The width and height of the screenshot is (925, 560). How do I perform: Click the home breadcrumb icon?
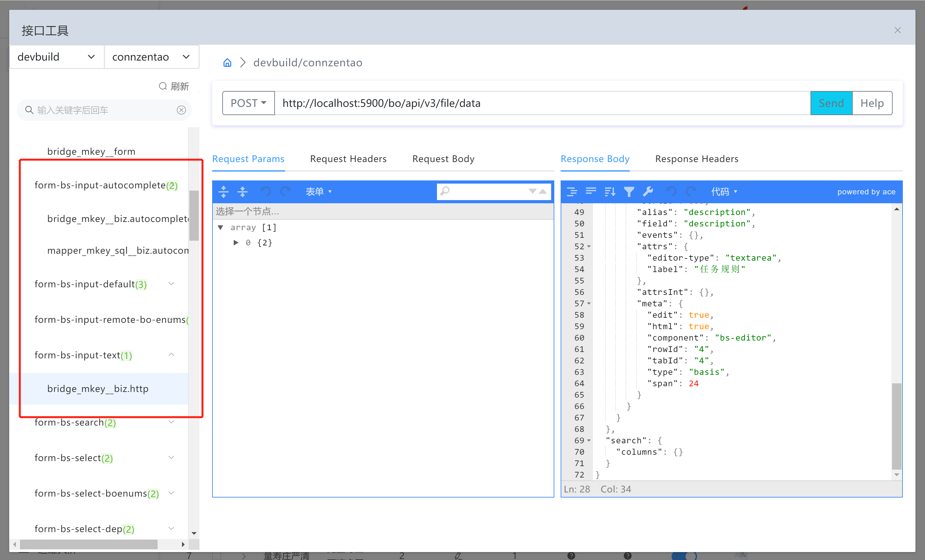(x=227, y=63)
